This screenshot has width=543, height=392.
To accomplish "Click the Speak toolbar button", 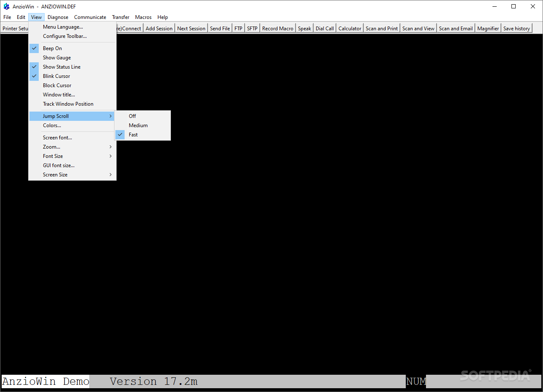I will coord(304,29).
